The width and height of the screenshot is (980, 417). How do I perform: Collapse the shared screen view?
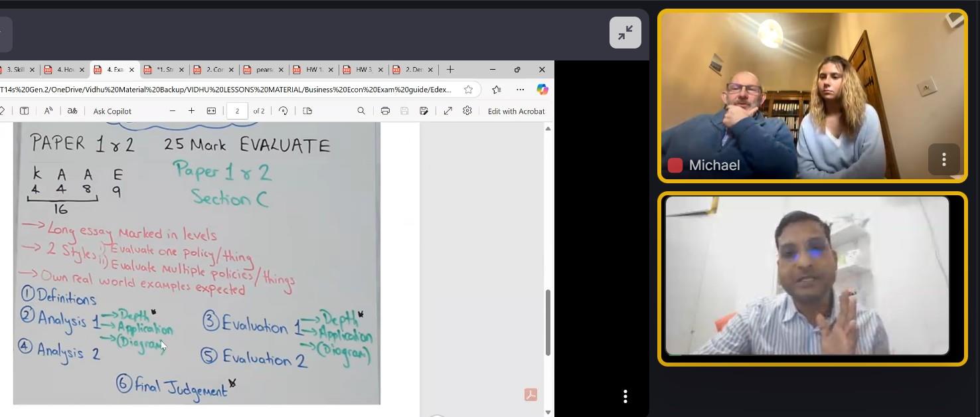click(x=625, y=33)
